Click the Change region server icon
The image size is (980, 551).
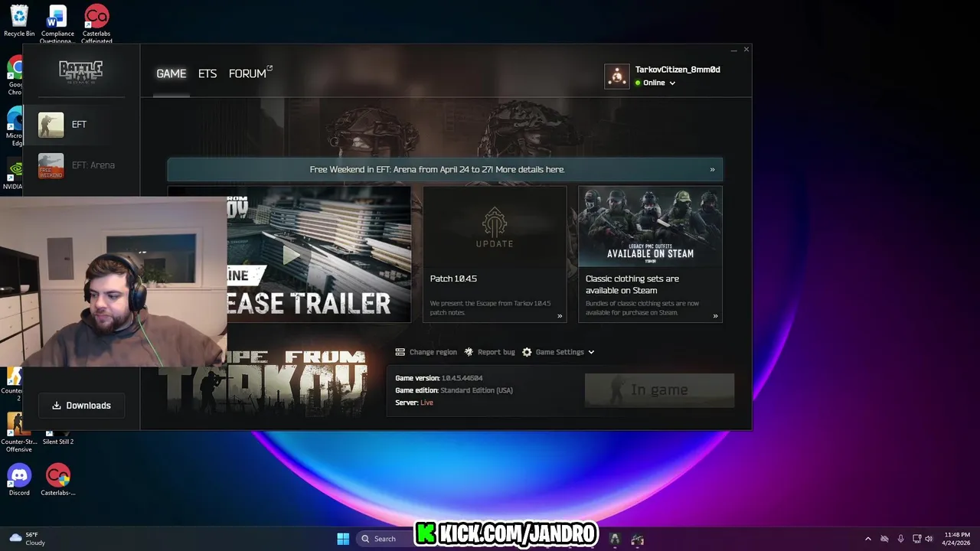pos(400,352)
